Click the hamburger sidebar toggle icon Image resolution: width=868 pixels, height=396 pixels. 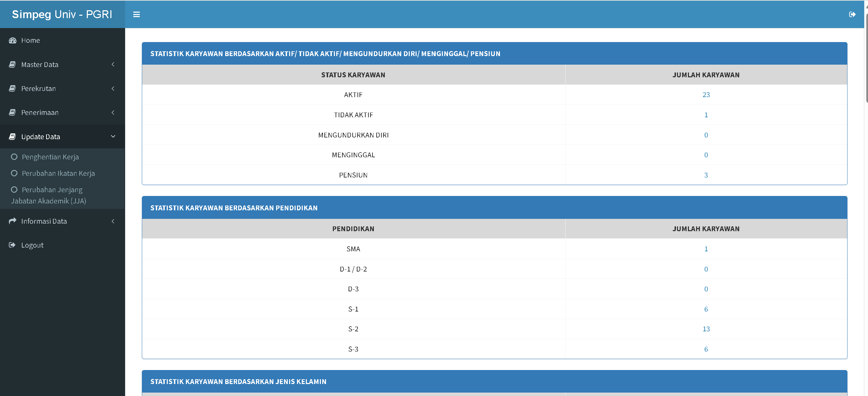(136, 14)
